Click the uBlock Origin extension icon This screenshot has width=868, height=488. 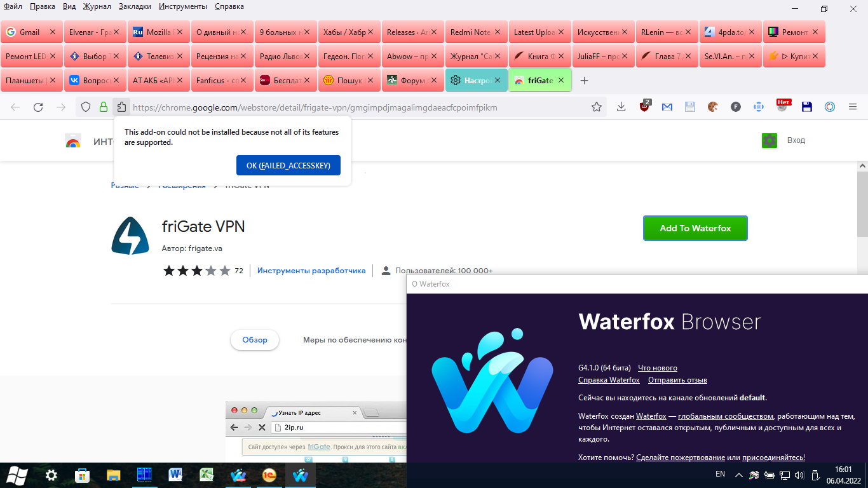[644, 107]
